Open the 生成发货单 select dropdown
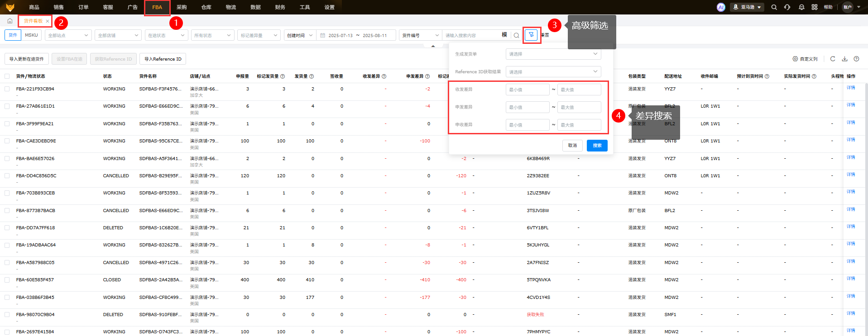This screenshot has height=336, width=868. (553, 54)
